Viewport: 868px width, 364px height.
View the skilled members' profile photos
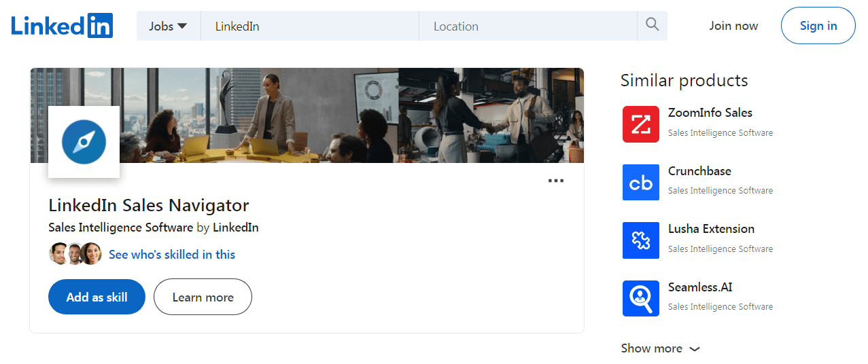pyautogui.click(x=75, y=254)
